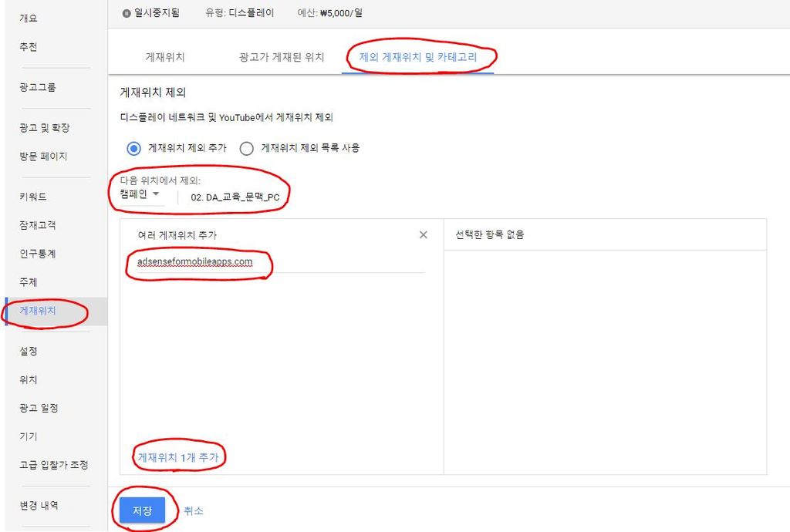The height and width of the screenshot is (532, 790).
Task: Select 인구통계 in sidebar
Action: pyautogui.click(x=38, y=254)
